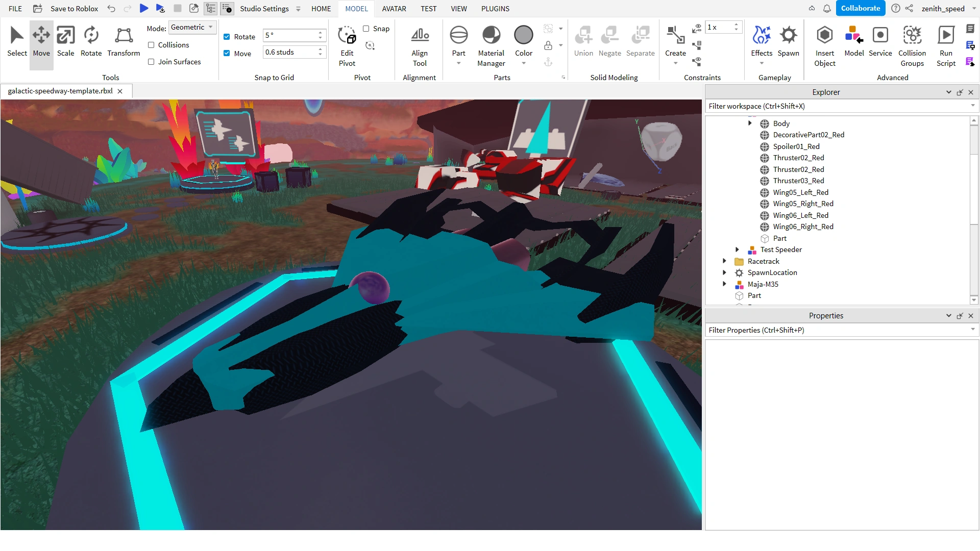The image size is (980, 551).
Task: Expand the Racetrack folder
Action: point(724,261)
